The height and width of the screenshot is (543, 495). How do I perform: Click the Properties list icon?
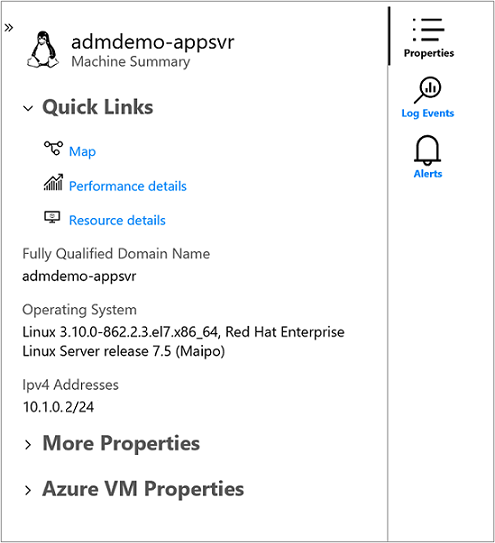pyautogui.click(x=428, y=30)
